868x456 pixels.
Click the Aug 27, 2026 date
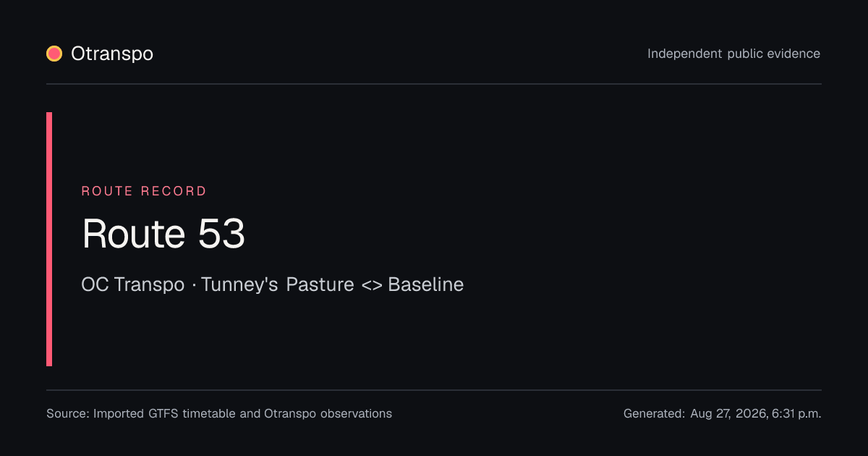tap(727, 414)
